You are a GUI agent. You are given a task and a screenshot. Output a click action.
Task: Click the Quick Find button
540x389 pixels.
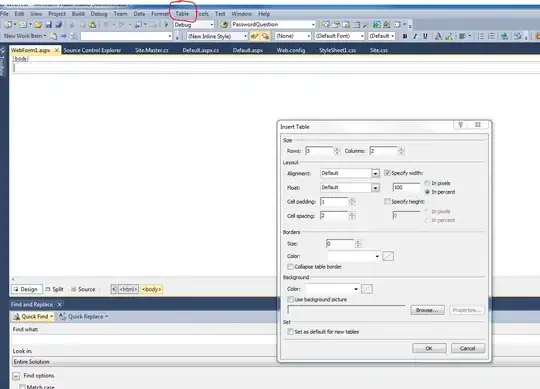(33, 316)
